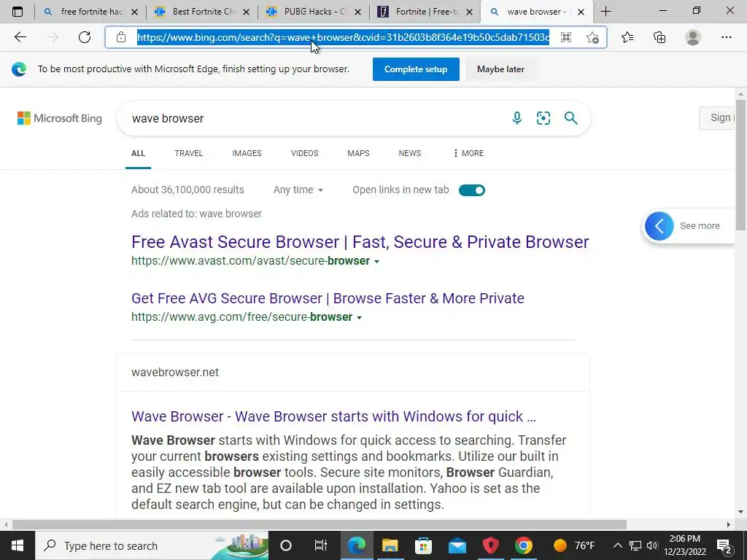Select the VIDEOS search category

point(304,153)
